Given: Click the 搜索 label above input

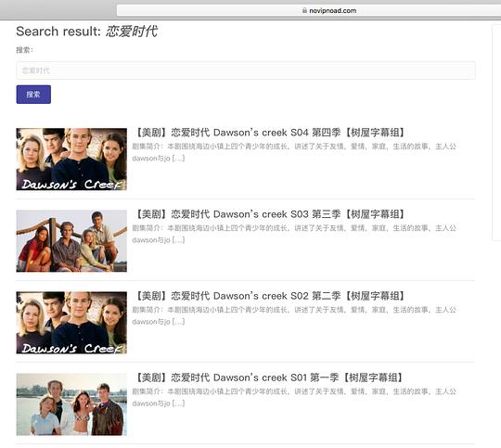Looking at the screenshot, I should tap(25, 50).
